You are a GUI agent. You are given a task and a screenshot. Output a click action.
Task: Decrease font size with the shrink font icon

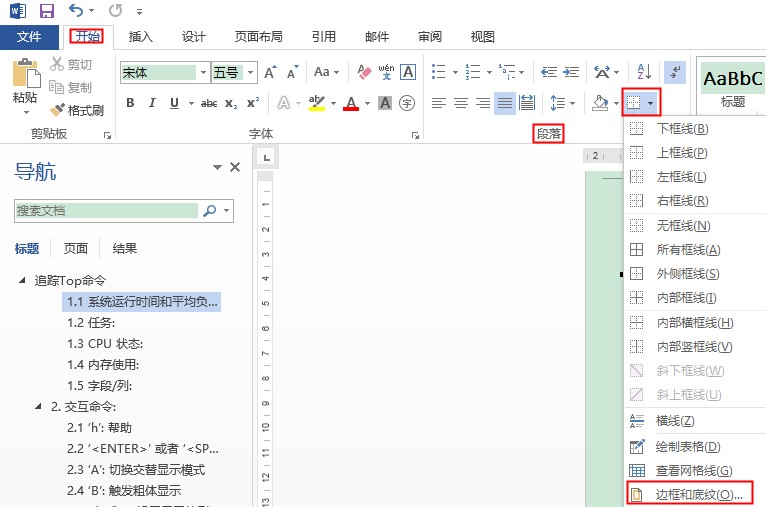tap(292, 72)
